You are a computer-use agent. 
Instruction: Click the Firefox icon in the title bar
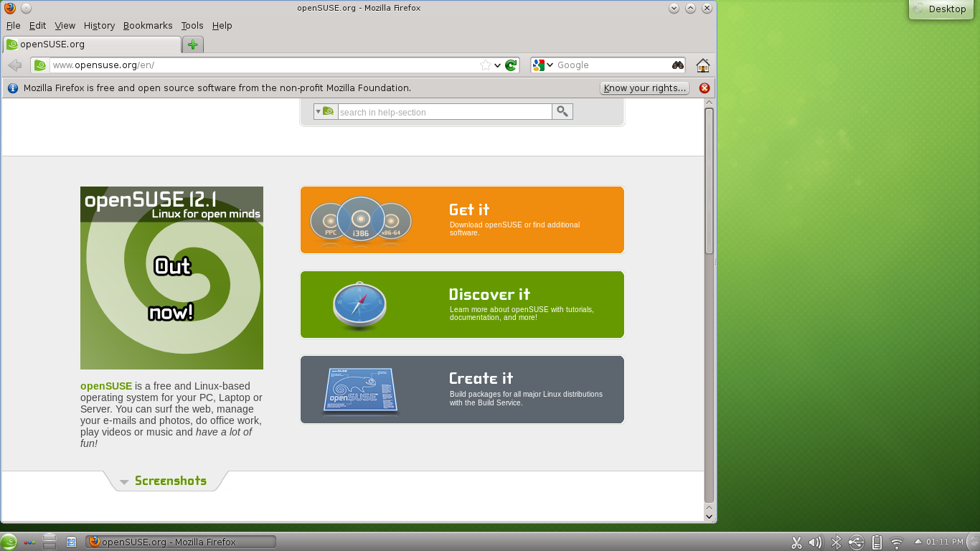[x=9, y=9]
